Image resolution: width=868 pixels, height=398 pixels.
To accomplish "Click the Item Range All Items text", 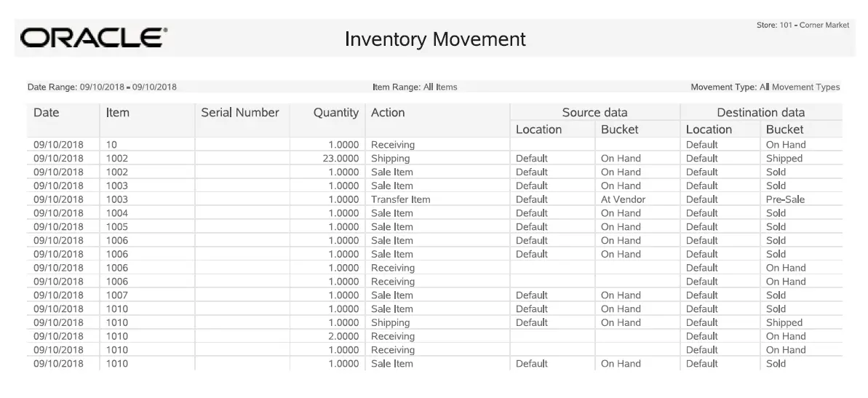I will [415, 87].
